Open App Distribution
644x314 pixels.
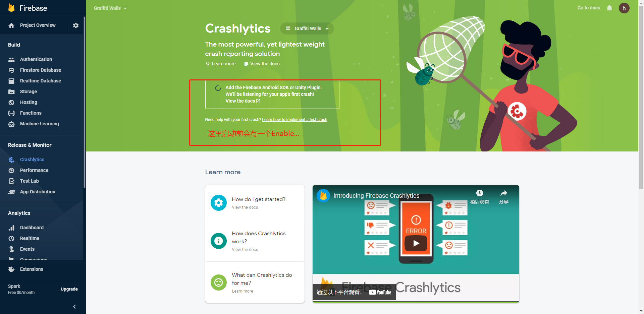point(38,192)
